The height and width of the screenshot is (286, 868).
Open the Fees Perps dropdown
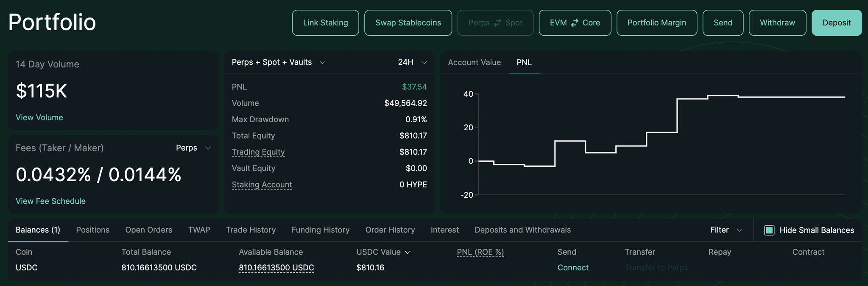pos(208,148)
